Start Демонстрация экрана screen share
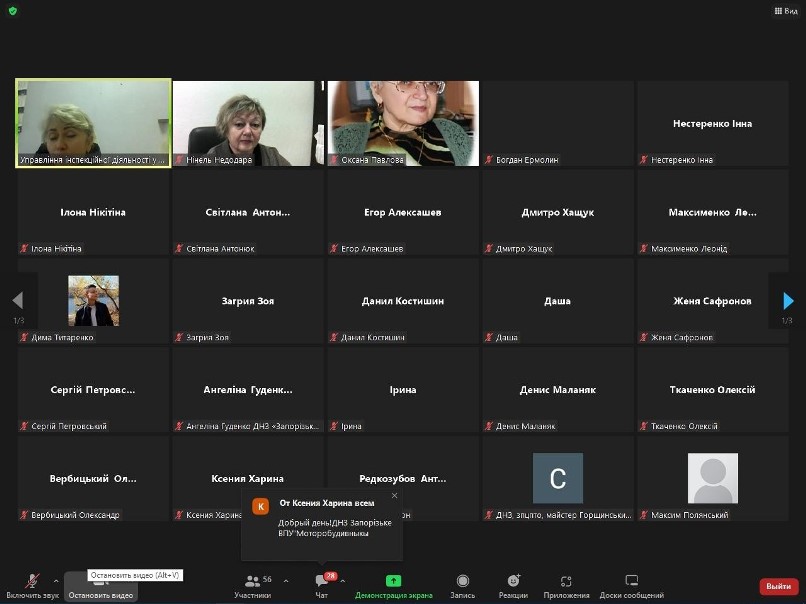This screenshot has width=806, height=604. (394, 587)
